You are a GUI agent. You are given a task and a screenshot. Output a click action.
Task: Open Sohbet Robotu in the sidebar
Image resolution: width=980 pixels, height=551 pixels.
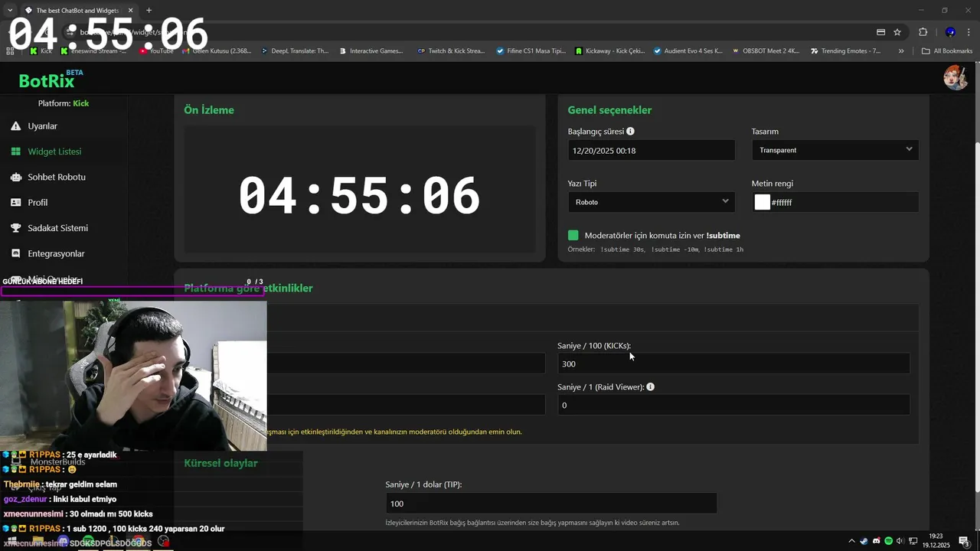pyautogui.click(x=57, y=177)
